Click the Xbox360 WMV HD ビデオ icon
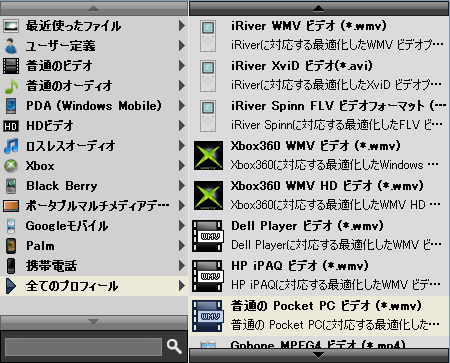Screen dimensions: 450x363 coord(208,195)
